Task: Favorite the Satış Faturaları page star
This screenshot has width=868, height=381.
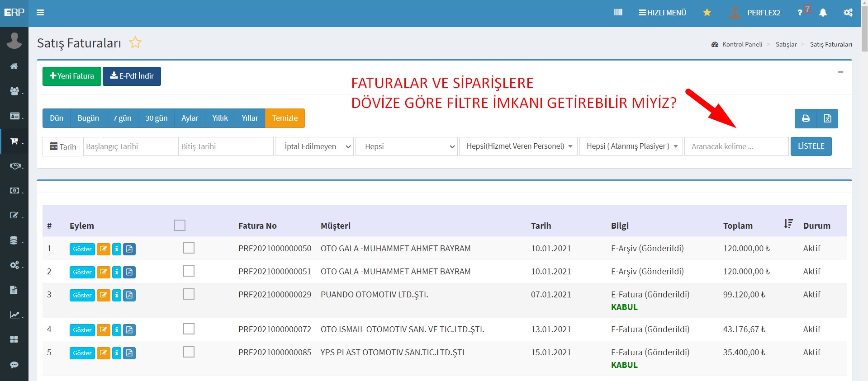Action: 135,43
